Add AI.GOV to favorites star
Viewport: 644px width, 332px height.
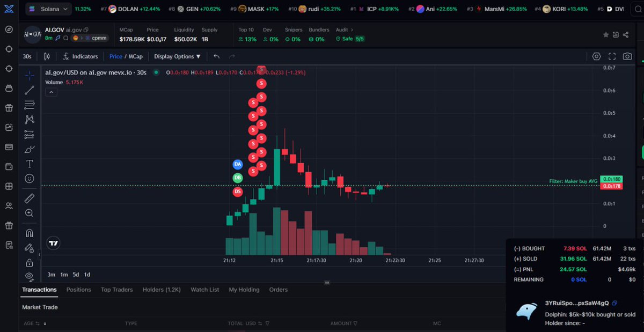click(x=606, y=34)
